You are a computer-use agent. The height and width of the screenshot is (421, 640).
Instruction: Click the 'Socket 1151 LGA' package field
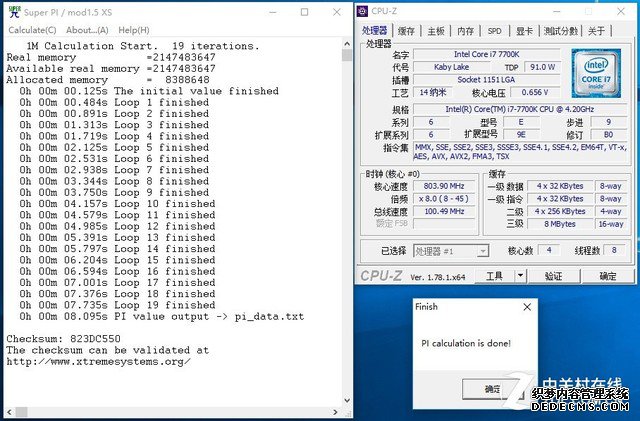[x=486, y=80]
